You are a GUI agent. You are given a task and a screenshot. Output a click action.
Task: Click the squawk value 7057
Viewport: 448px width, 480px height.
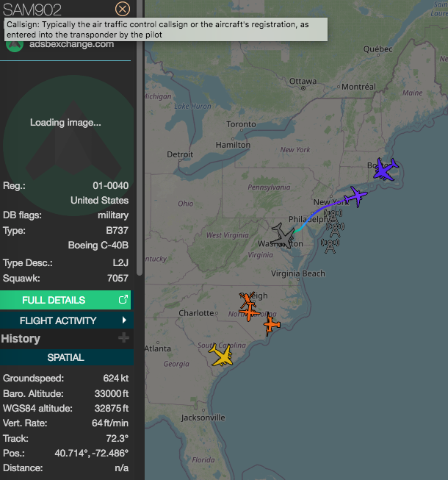[x=118, y=279]
